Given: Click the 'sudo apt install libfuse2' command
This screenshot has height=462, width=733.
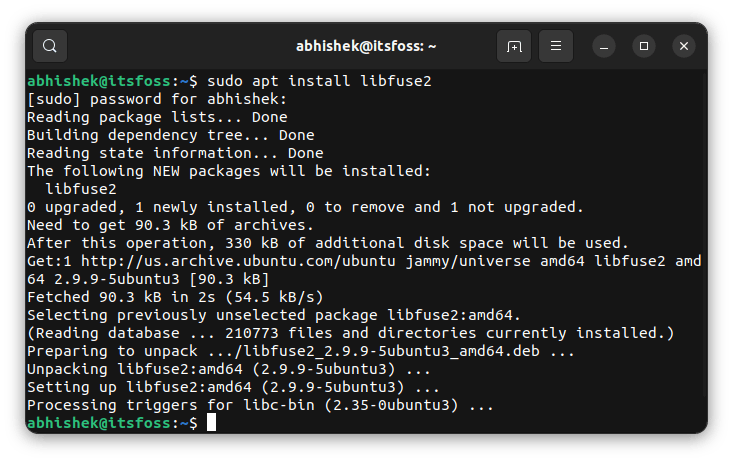Looking at the screenshot, I should (319, 80).
